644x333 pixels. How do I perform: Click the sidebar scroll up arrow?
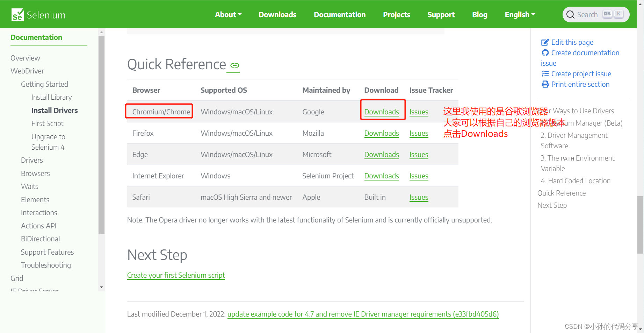tap(101, 32)
